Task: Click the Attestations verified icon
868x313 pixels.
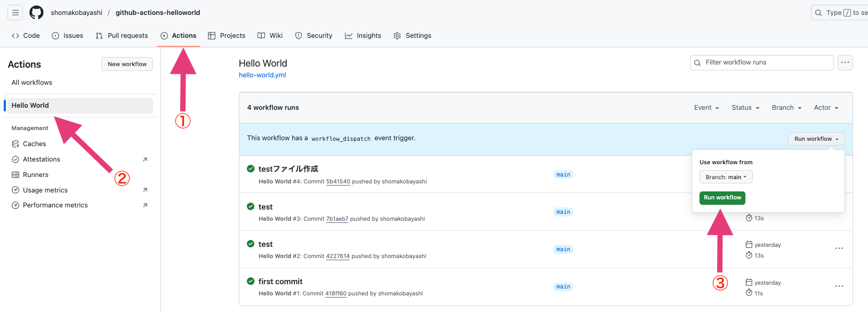Action: (15, 159)
